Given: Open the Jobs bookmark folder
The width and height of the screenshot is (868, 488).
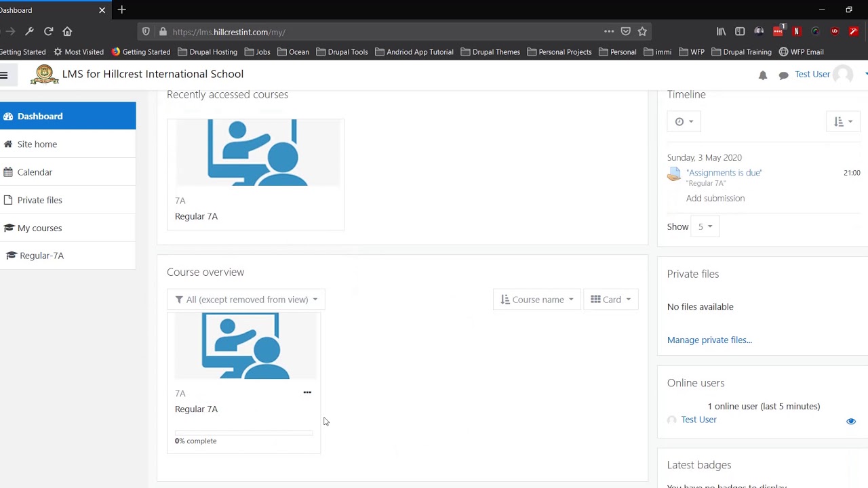Looking at the screenshot, I should click(258, 52).
